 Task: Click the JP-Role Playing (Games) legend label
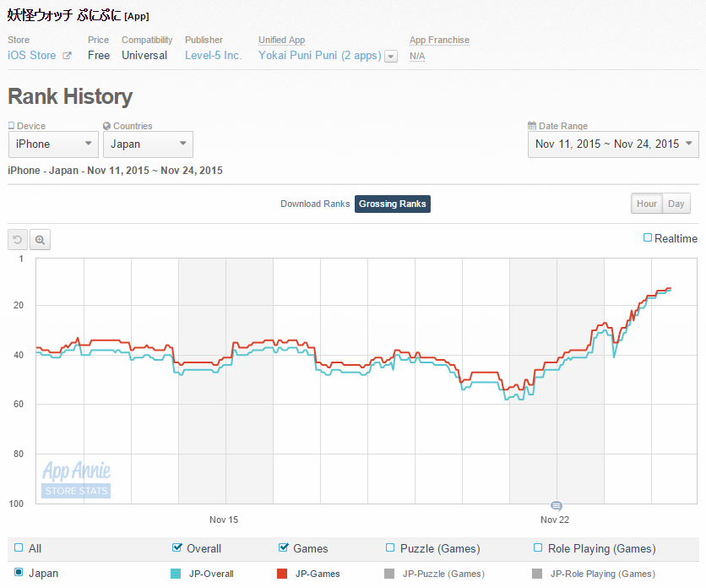point(602,574)
